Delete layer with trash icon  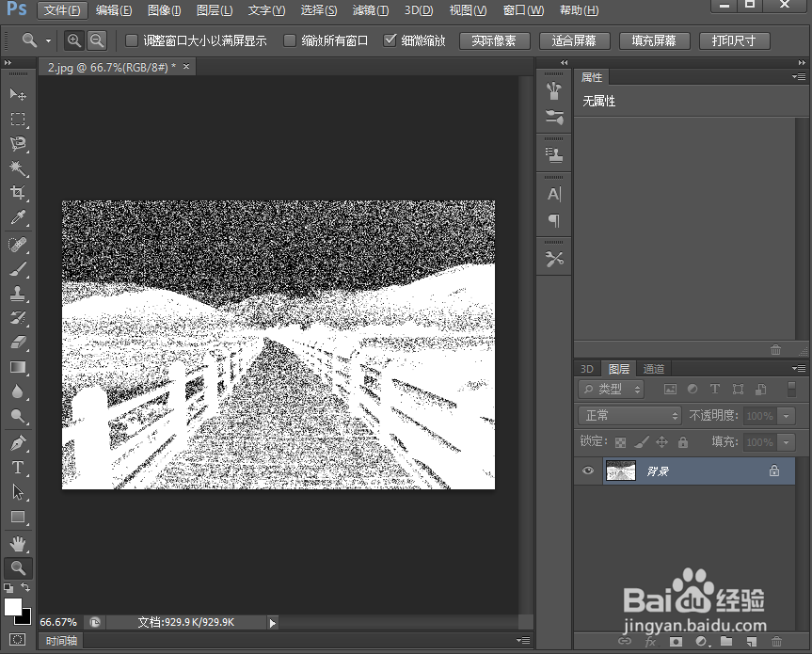776,642
